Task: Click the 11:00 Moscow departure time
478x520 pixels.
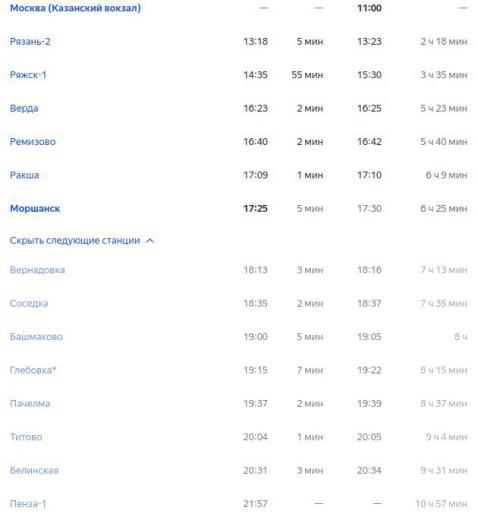Action: pyautogui.click(x=369, y=8)
